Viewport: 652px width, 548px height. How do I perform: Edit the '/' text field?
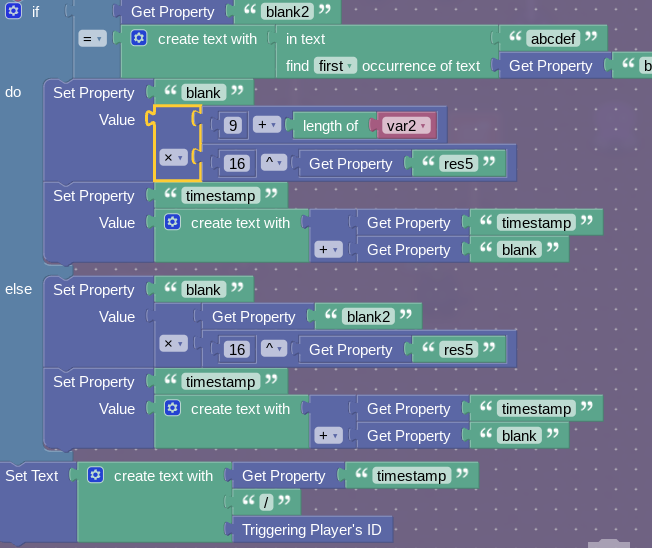pyautogui.click(x=265, y=503)
